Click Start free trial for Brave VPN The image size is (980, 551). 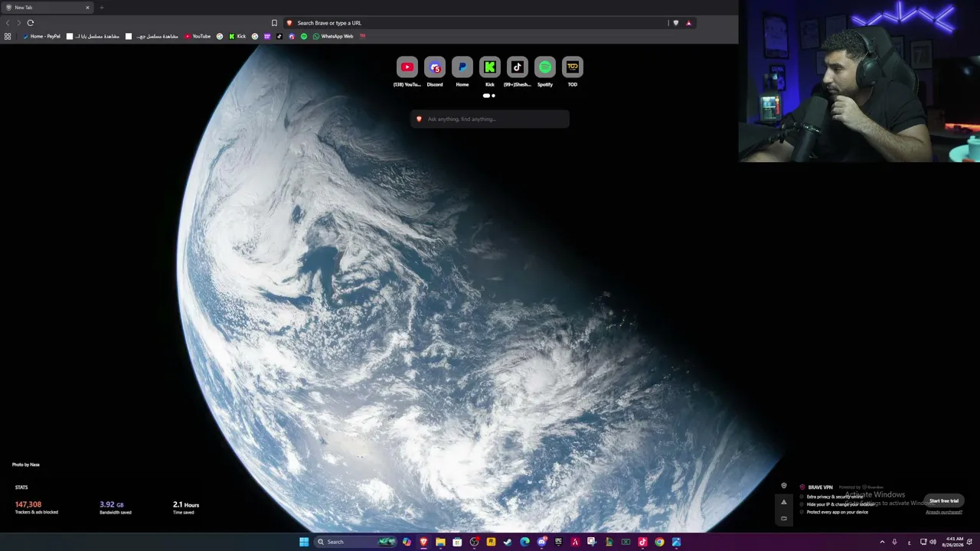tap(944, 500)
